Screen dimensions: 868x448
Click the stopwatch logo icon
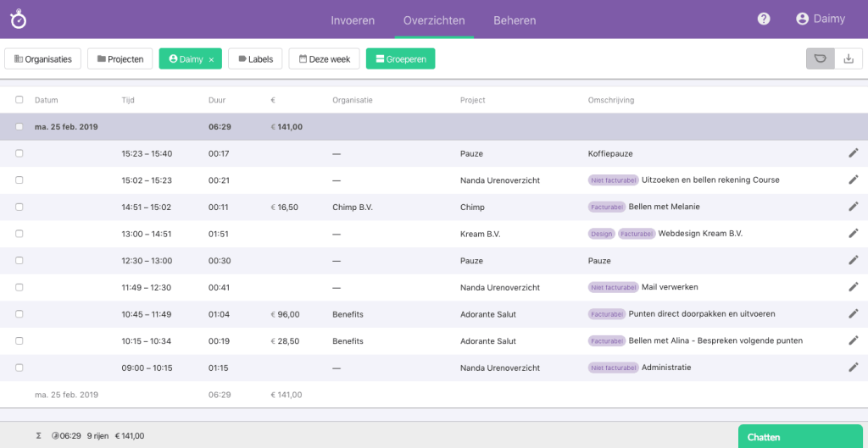pos(18,19)
